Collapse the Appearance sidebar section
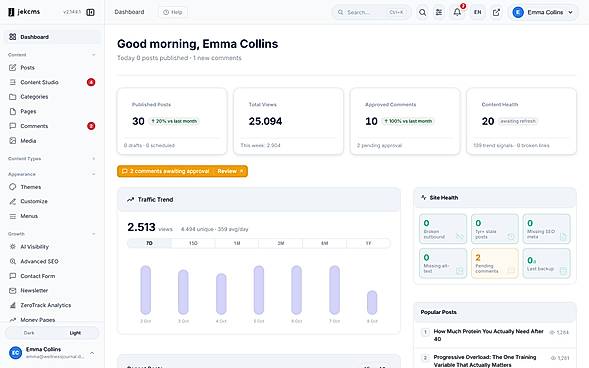Viewport: 589px width, 368px height. [94, 174]
